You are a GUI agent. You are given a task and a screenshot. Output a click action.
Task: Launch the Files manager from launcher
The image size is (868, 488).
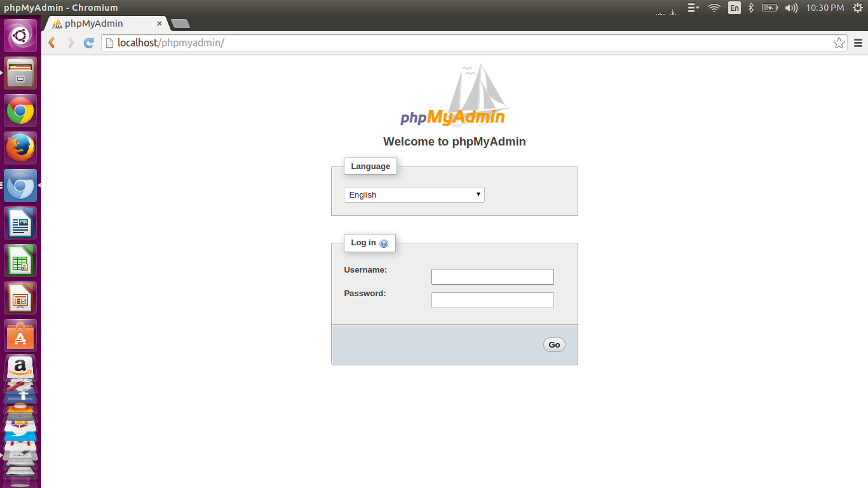click(x=20, y=73)
